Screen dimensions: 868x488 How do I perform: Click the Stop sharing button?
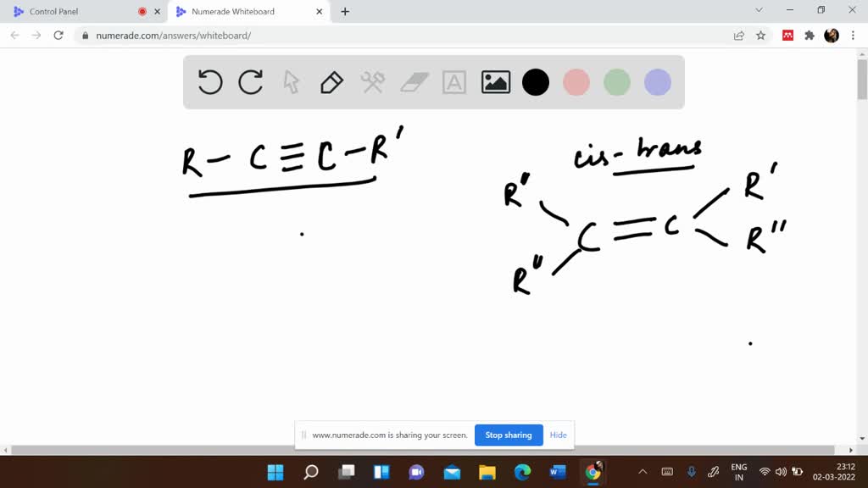(x=509, y=435)
